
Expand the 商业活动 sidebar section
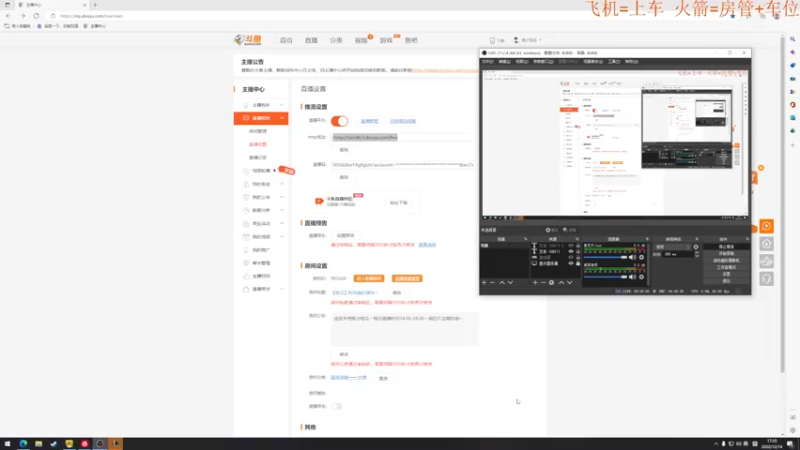pos(282,223)
